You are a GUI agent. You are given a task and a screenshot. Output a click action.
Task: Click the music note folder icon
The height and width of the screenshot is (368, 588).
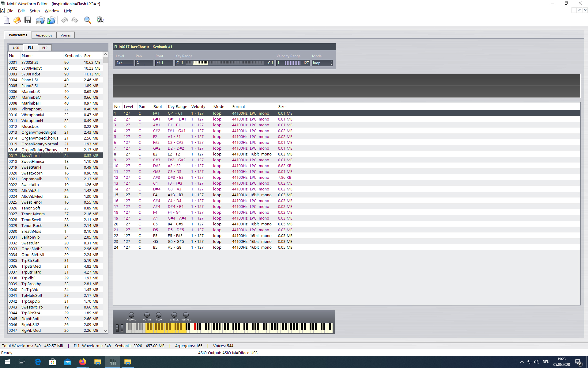tap(51, 20)
